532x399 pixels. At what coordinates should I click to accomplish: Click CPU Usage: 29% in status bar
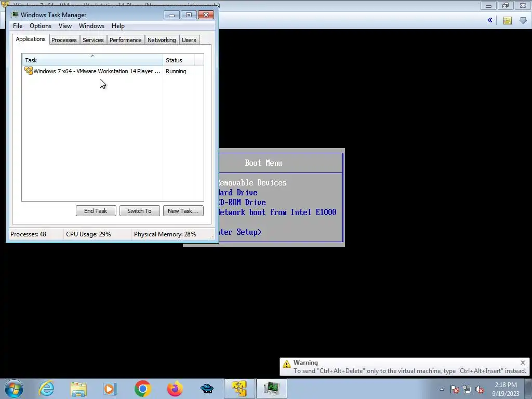point(88,234)
